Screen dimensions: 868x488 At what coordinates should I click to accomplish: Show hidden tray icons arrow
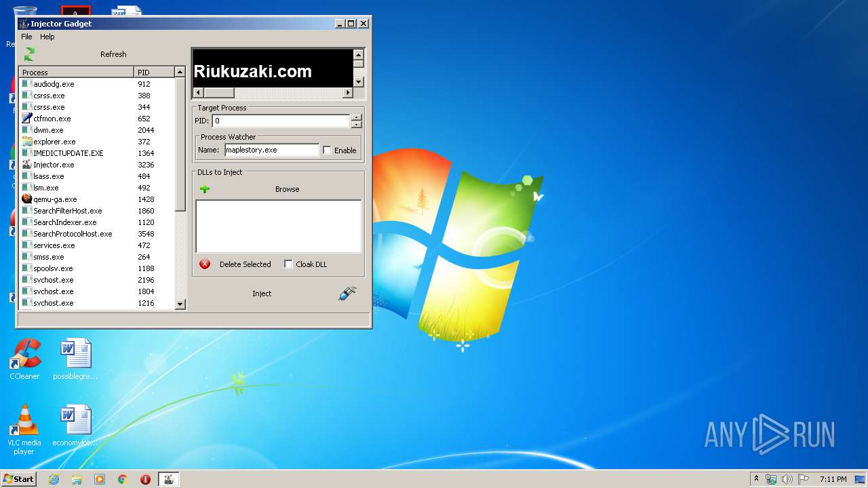point(756,479)
